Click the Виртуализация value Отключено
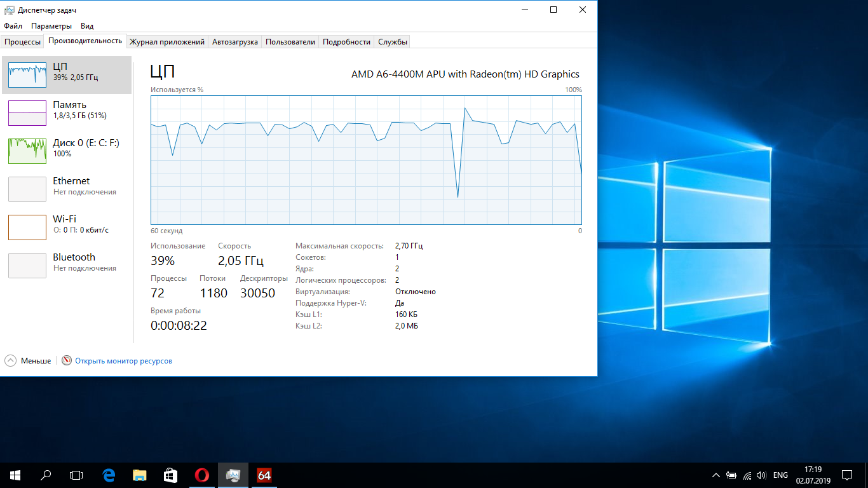This screenshot has width=868, height=488. pos(416,292)
